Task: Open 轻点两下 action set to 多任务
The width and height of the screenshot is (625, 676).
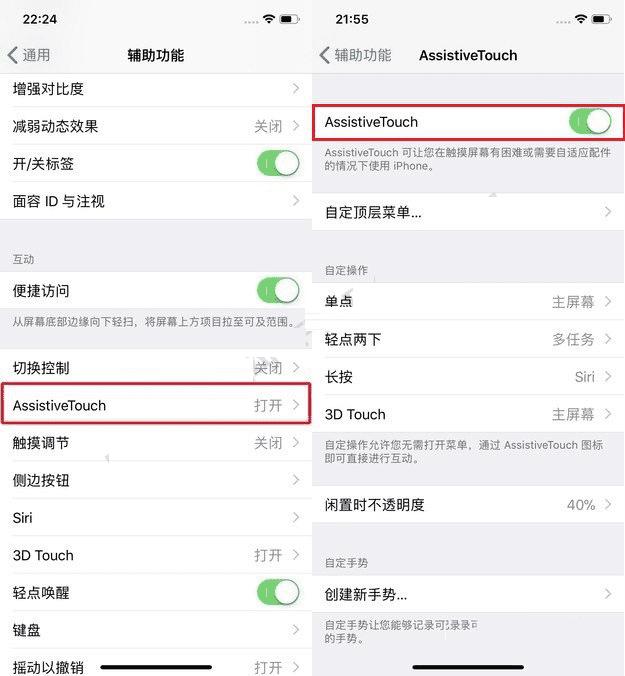Action: pyautogui.click(x=468, y=339)
